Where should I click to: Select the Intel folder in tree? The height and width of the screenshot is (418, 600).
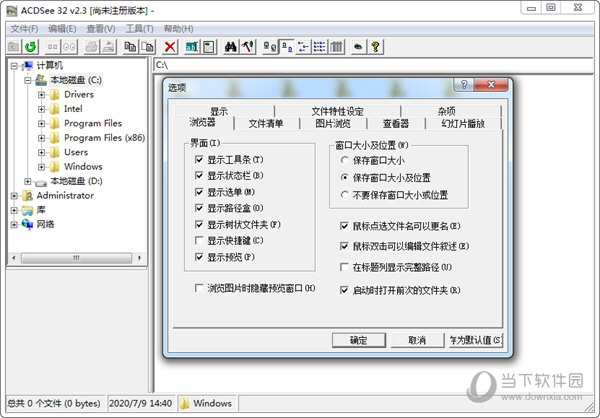pos(73,109)
